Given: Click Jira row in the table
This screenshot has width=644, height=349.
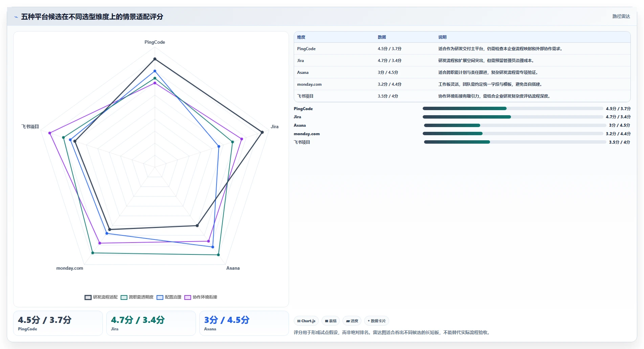Looking at the screenshot, I should (x=462, y=61).
